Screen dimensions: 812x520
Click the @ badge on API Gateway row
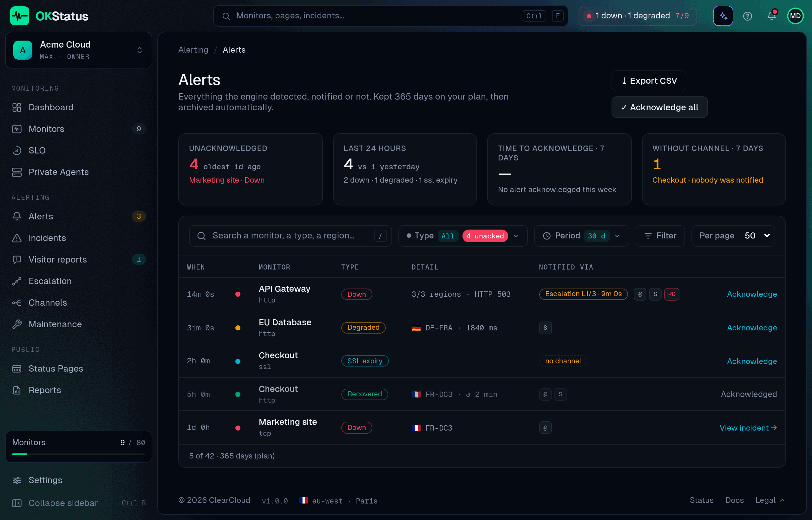pos(640,294)
